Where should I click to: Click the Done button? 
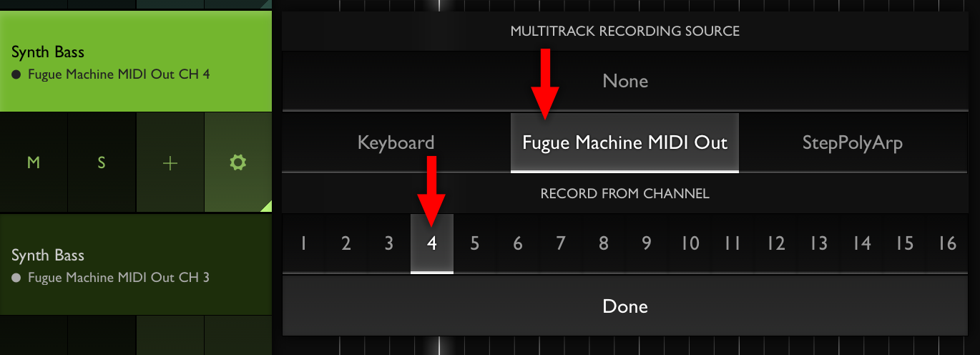tap(625, 306)
